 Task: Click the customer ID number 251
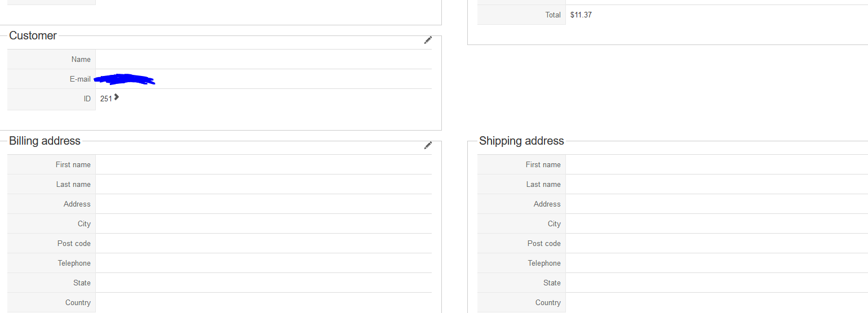click(106, 99)
